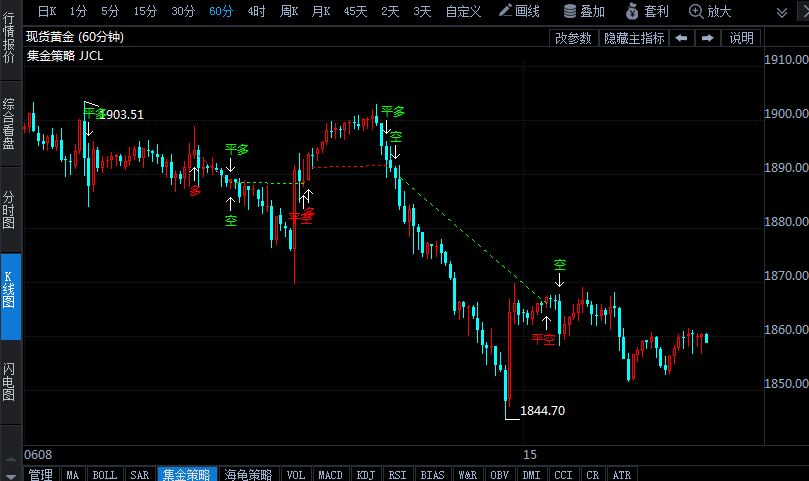Select the 集金策略 indicator tab
This screenshot has height=481, width=809.
point(187,474)
